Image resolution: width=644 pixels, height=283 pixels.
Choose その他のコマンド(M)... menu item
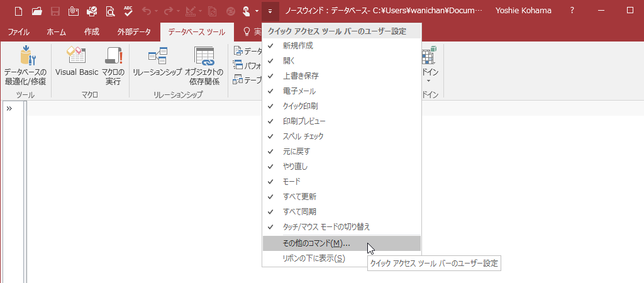(341, 243)
